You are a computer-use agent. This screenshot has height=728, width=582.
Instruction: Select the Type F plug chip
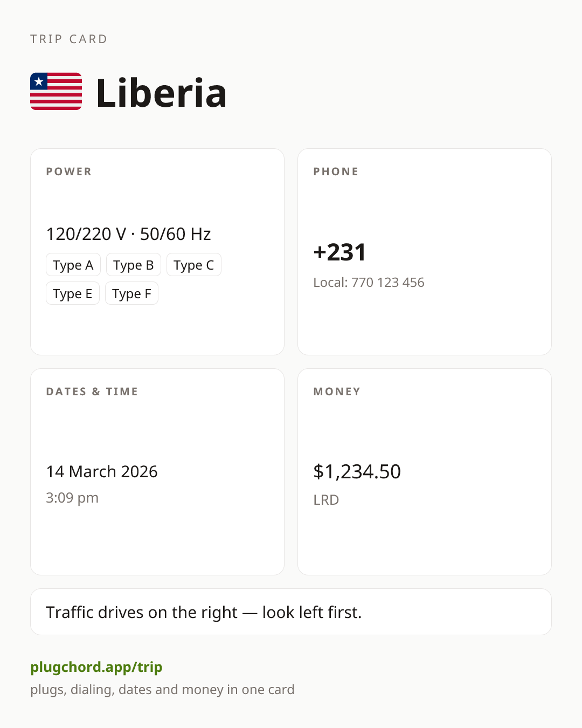click(131, 293)
